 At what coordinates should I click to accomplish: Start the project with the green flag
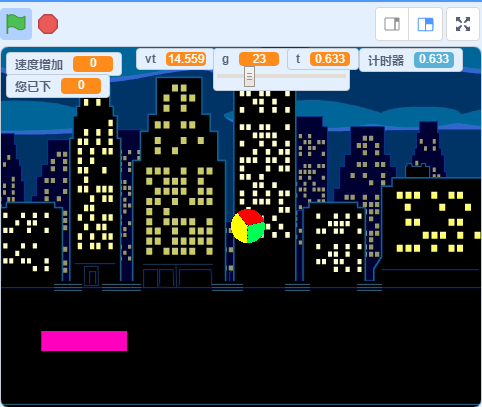point(16,24)
